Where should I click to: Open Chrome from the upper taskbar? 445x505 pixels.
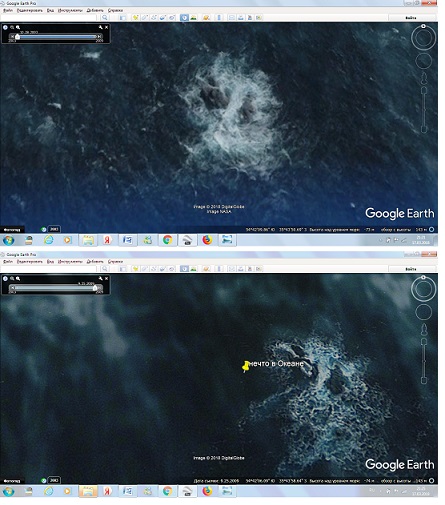[167, 240]
